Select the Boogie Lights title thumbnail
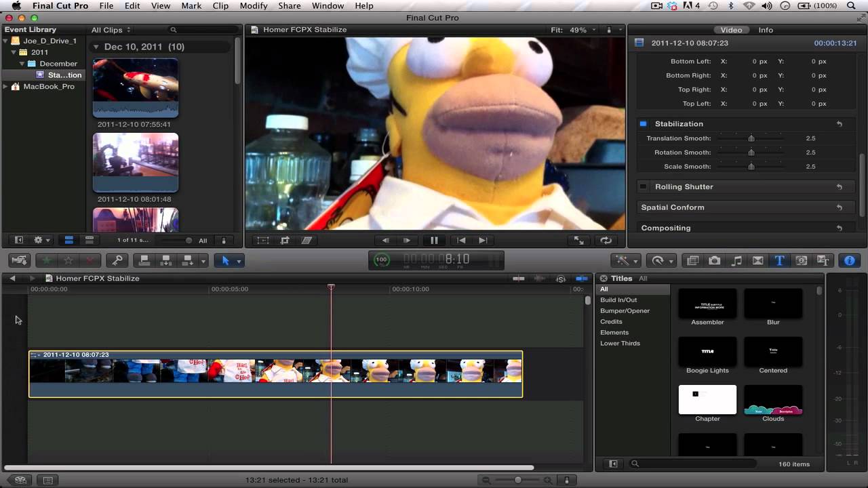 tap(707, 351)
